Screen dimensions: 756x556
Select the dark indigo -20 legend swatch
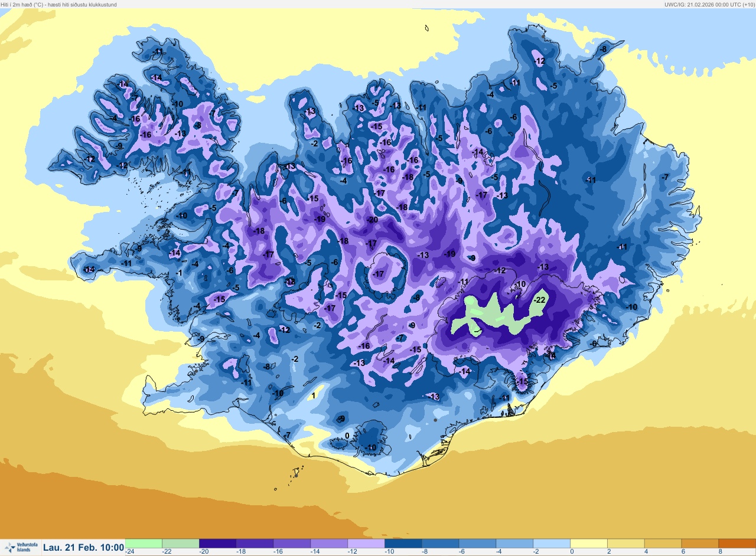pyautogui.click(x=218, y=543)
